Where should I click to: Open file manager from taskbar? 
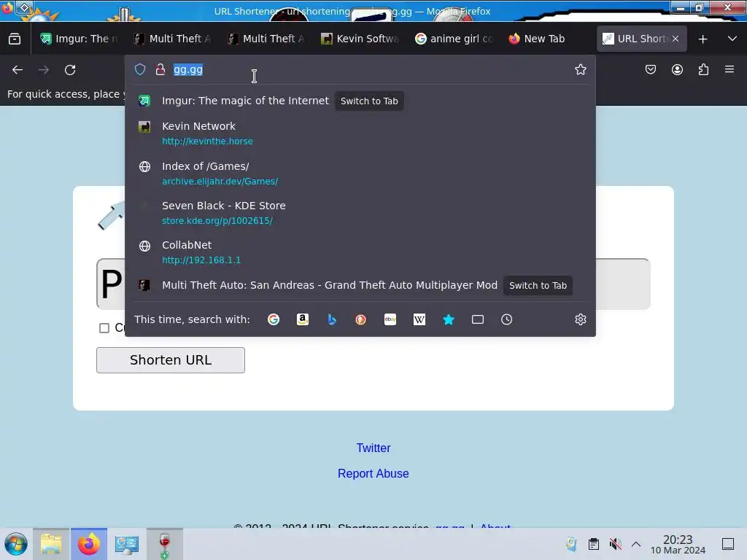(52, 544)
